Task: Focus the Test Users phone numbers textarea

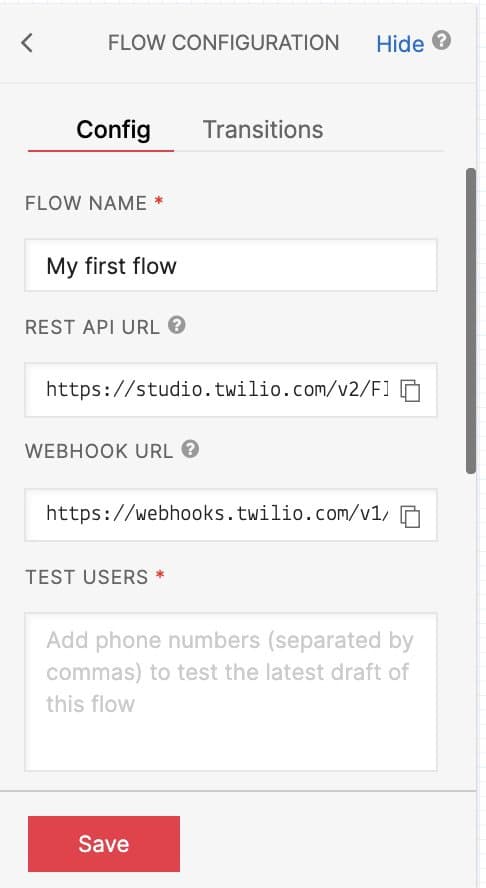Action: [231, 691]
